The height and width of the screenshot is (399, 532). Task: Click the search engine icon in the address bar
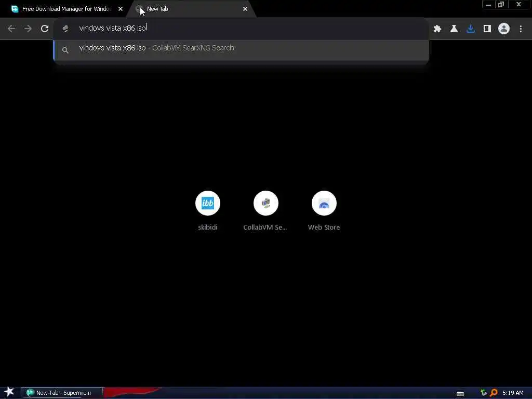65,29
